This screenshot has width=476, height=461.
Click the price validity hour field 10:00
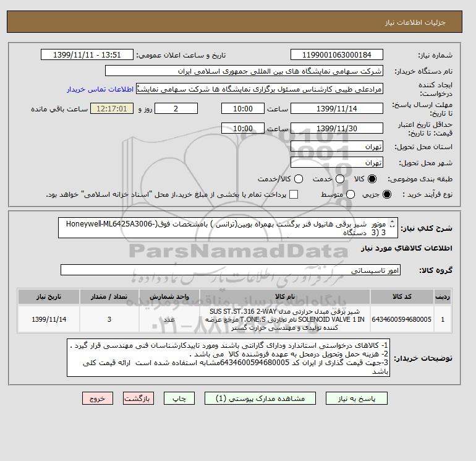[x=243, y=128]
